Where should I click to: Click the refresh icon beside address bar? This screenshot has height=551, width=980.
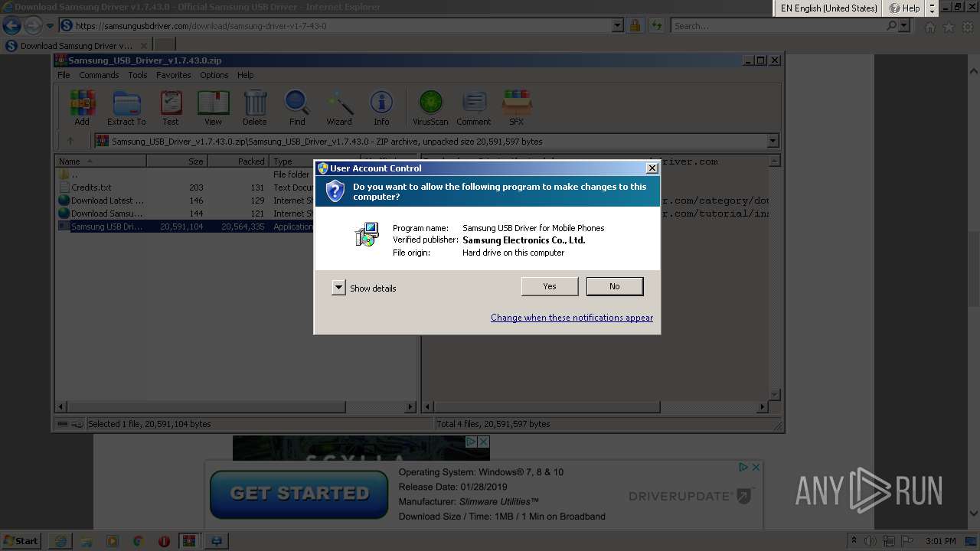(x=656, y=26)
